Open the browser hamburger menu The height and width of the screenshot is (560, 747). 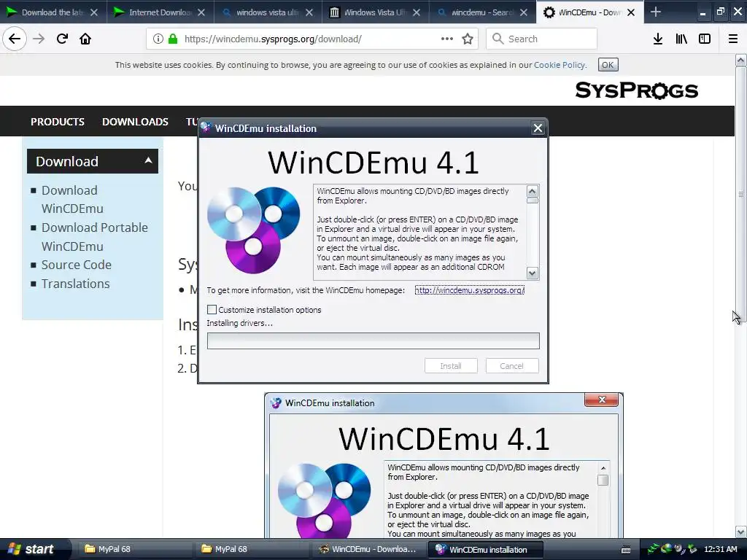(733, 39)
